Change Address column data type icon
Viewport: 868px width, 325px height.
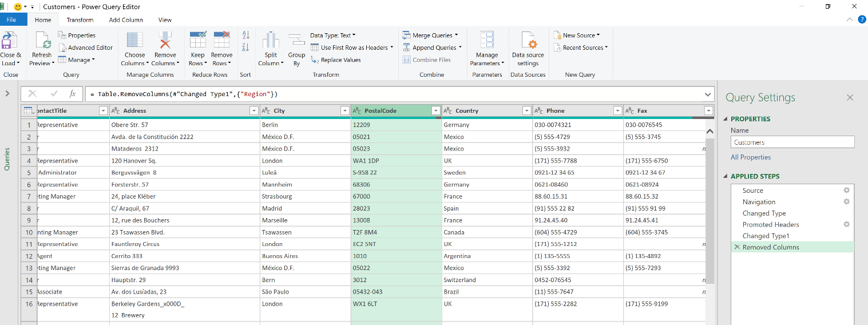tap(115, 111)
